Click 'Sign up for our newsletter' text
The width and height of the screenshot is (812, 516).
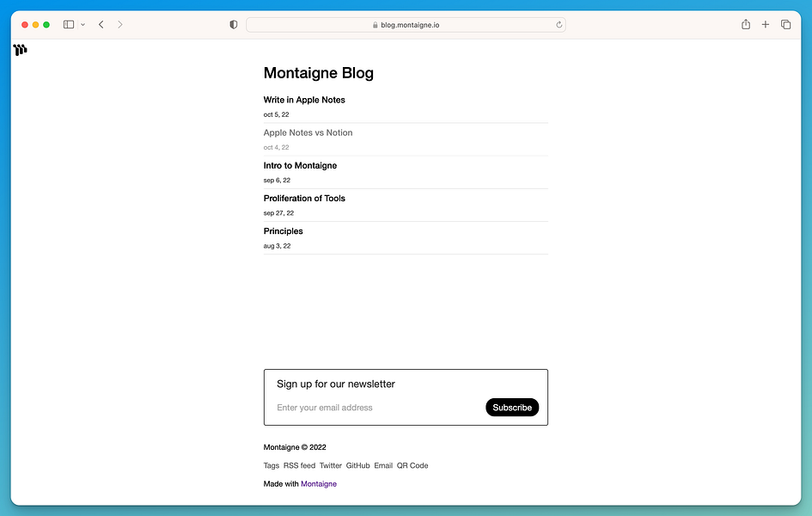[x=336, y=384]
